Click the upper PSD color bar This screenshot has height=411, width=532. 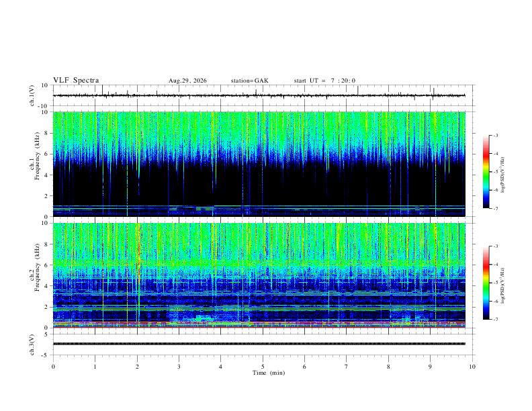point(486,172)
